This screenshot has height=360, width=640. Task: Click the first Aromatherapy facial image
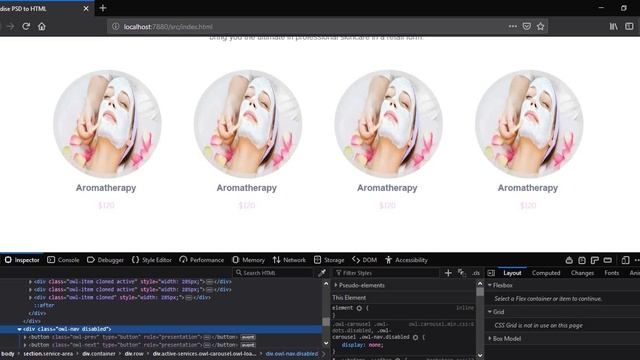[x=107, y=124]
